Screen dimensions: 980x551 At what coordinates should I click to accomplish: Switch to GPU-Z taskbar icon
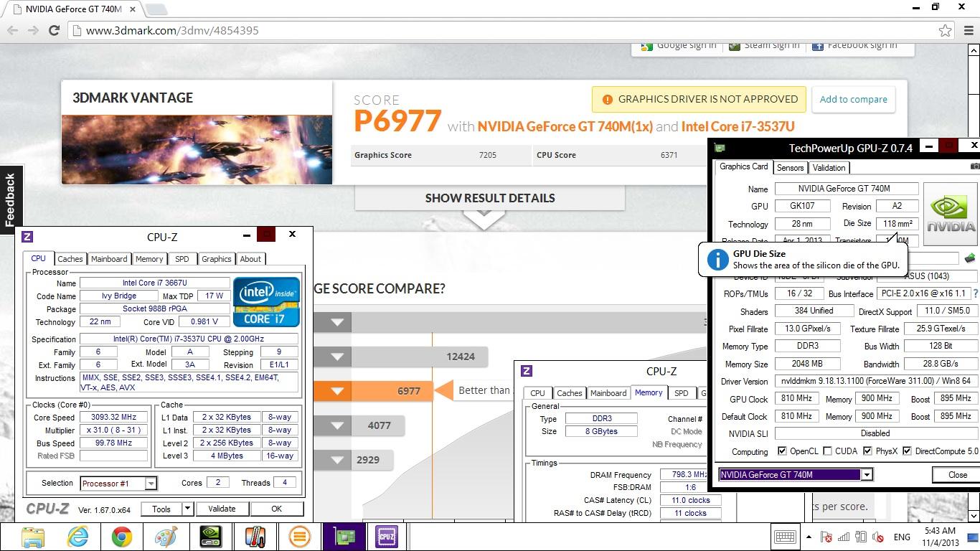[344, 537]
